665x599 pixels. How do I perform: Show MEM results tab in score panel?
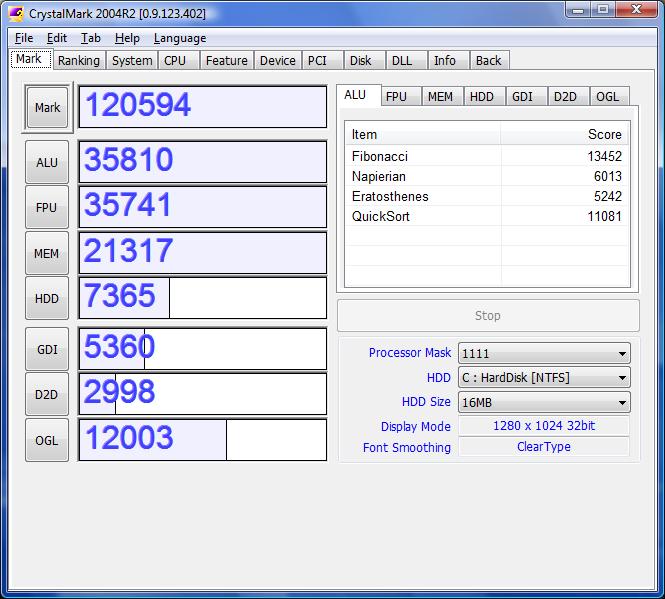442,97
